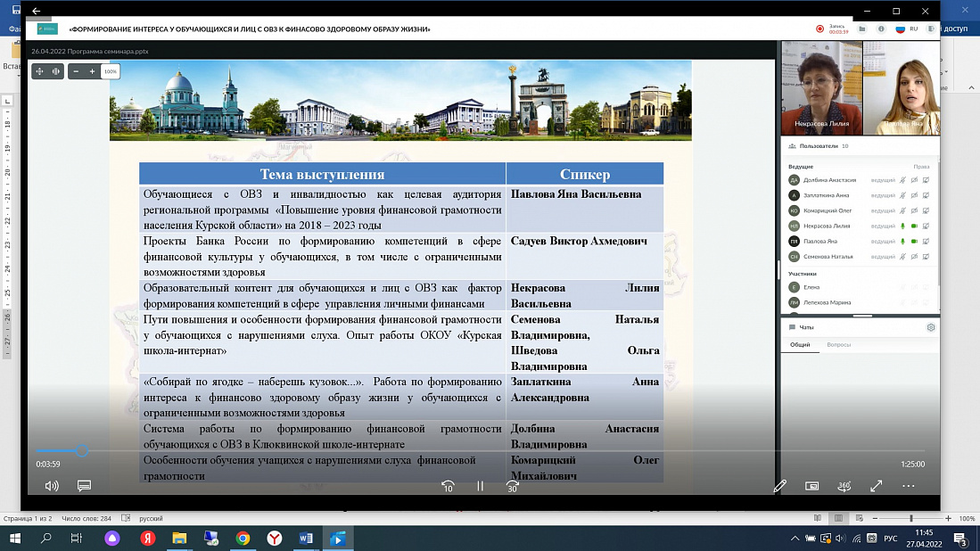Toggle microphone for Комарицкий Олег
The height and width of the screenshot is (551, 980).
[902, 210]
